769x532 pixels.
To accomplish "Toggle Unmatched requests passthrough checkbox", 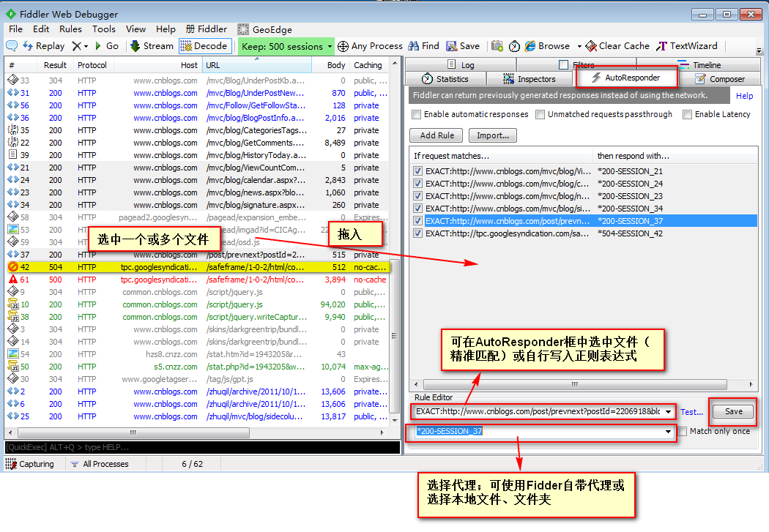I will point(540,114).
